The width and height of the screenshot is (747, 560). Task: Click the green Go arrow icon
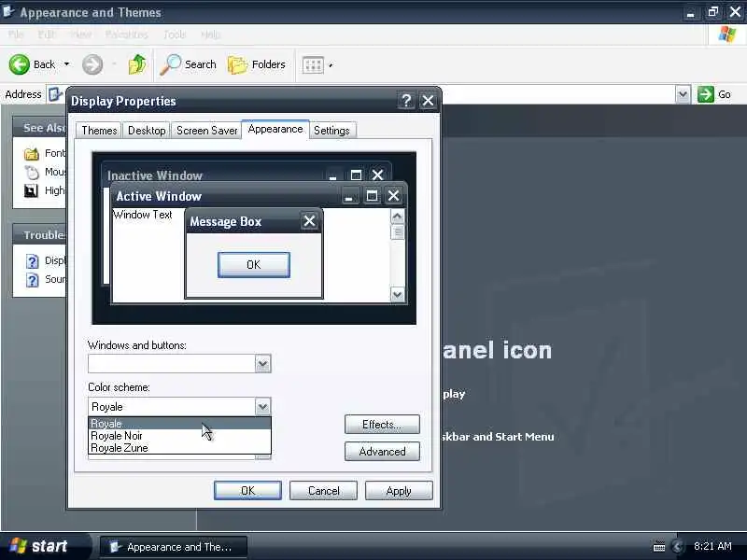(706, 94)
